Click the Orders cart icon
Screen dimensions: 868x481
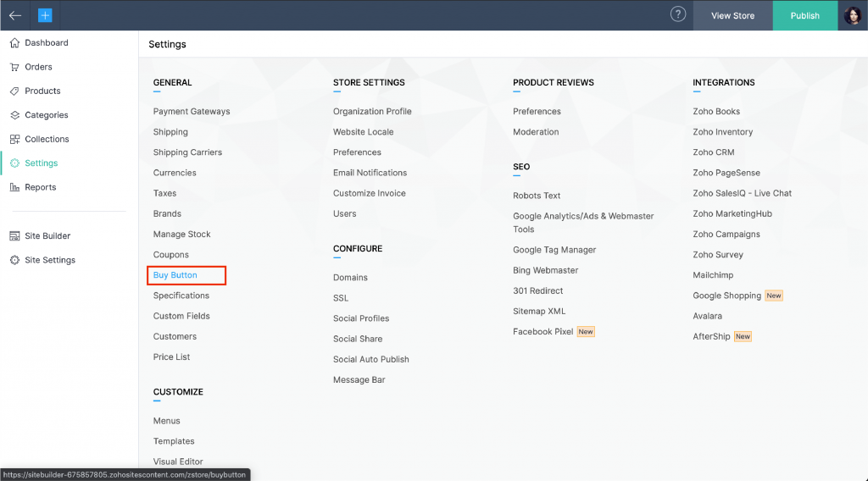point(14,67)
